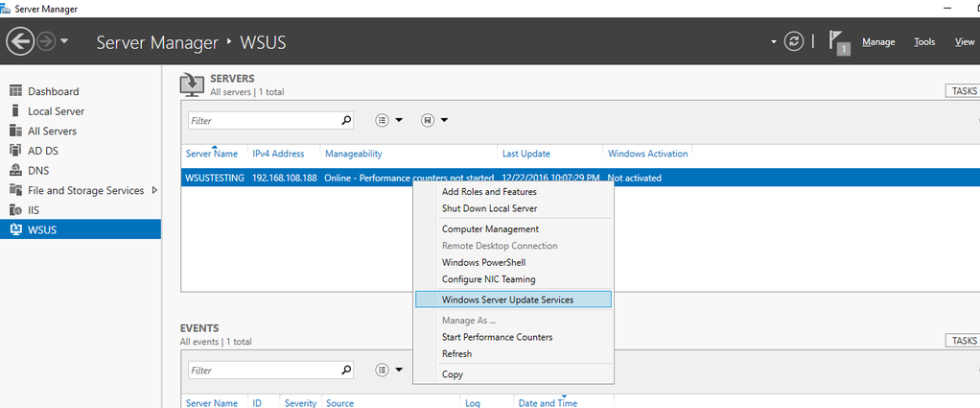The height and width of the screenshot is (408, 980).
Task: Expand the Events list options dropdown arrow
Action: (399, 370)
